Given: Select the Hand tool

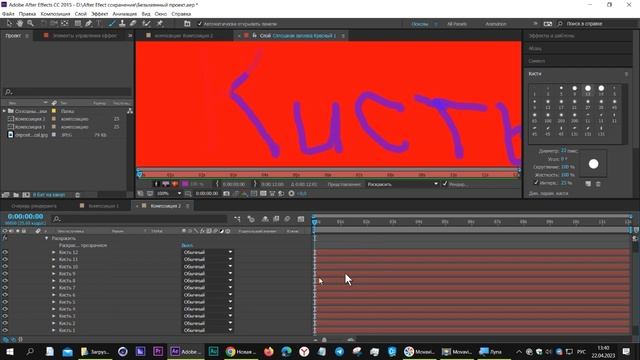Looking at the screenshot, I should [20, 24].
